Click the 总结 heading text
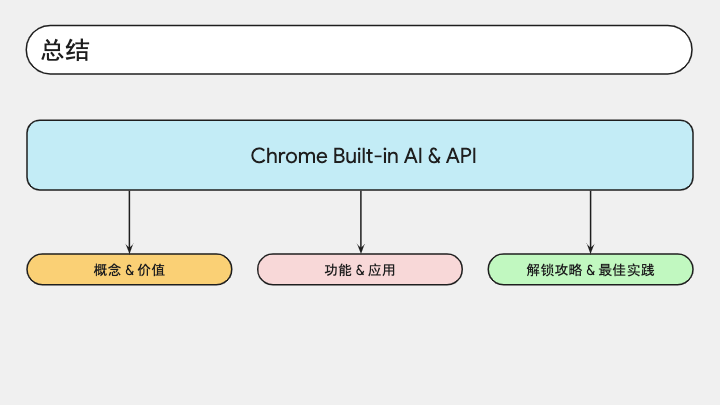Image resolution: width=720 pixels, height=405 pixels. point(66,50)
